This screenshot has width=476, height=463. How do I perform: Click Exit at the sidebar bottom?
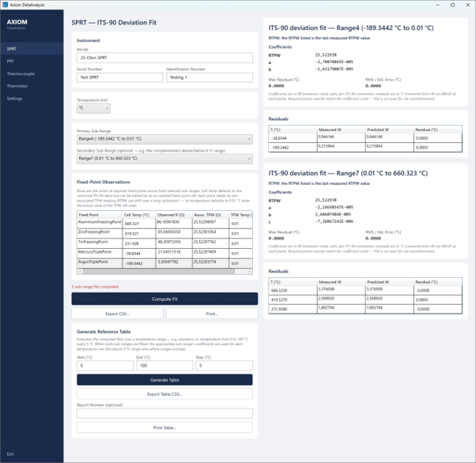point(32,454)
